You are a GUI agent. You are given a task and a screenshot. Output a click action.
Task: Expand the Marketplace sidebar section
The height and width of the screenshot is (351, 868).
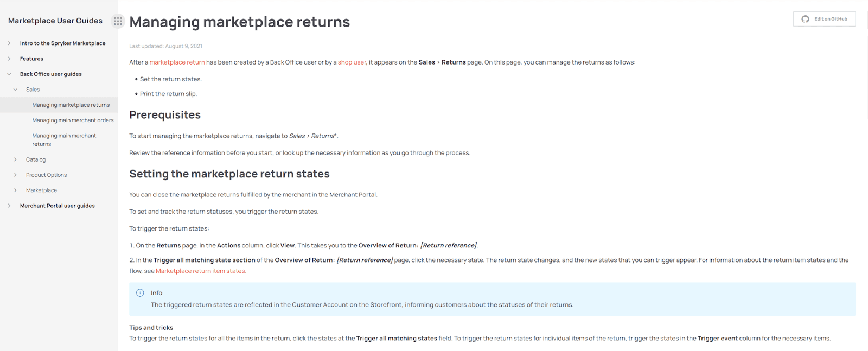click(x=15, y=190)
